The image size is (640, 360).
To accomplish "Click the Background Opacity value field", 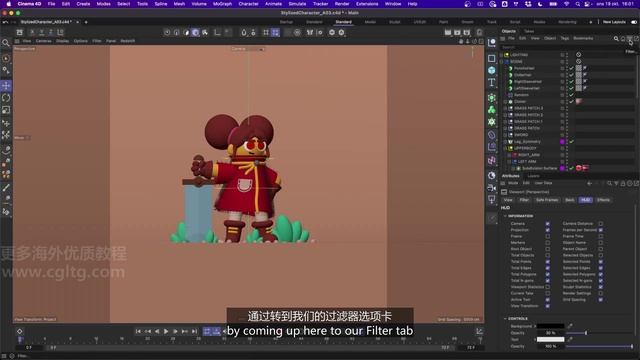I will pos(551,333).
